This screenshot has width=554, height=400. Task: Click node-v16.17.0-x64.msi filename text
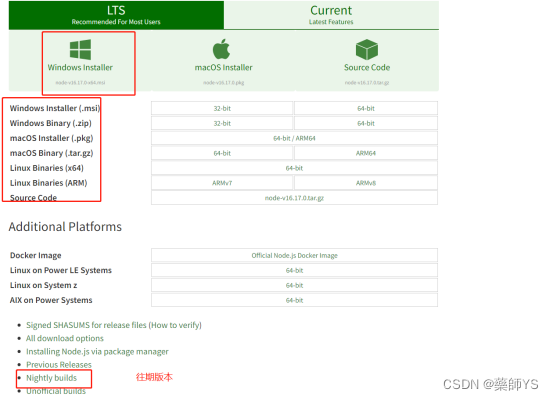80,83
